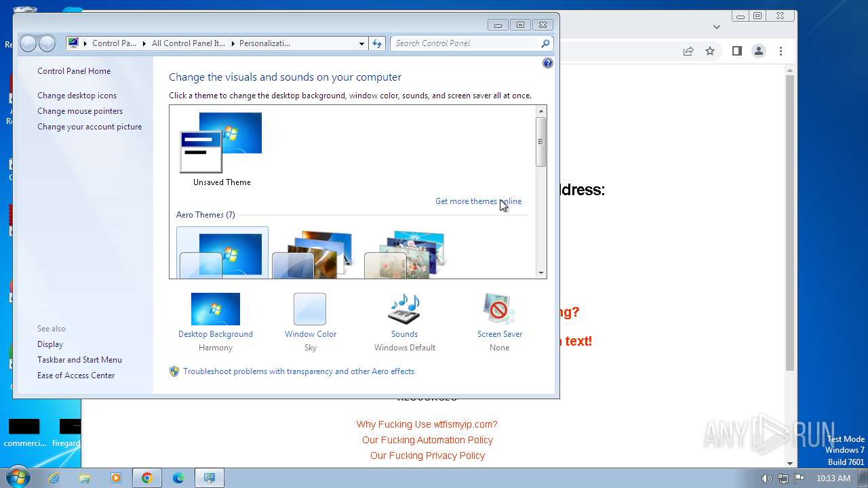Bookmark the page with star icon
This screenshot has height=488, width=868.
point(710,51)
